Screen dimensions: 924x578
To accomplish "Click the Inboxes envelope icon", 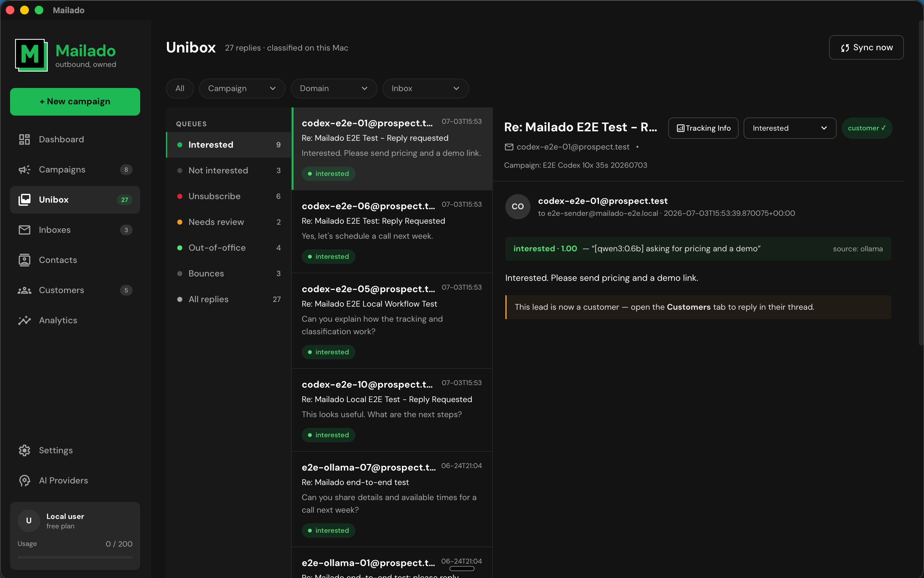I will [25, 230].
